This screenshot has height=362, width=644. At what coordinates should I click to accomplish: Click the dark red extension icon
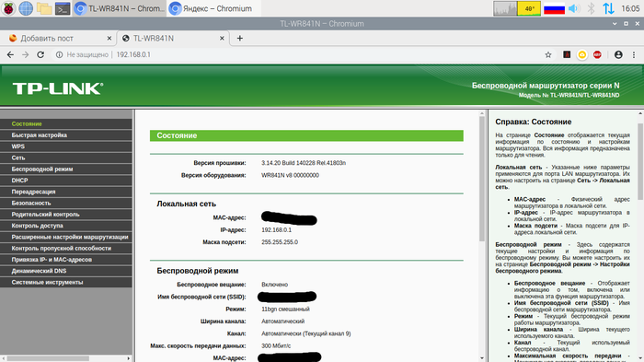[567, 54]
